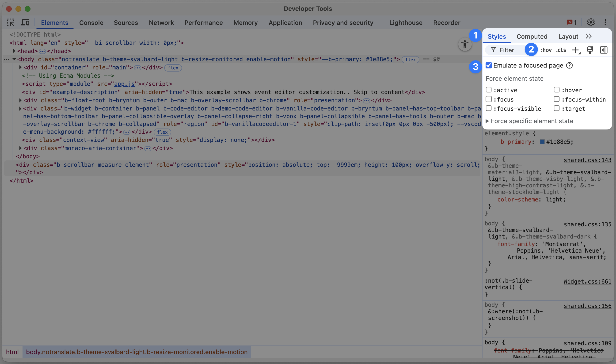The height and width of the screenshot is (364, 616).
Task: Open the three-dot customize menu
Action: pyautogui.click(x=605, y=23)
